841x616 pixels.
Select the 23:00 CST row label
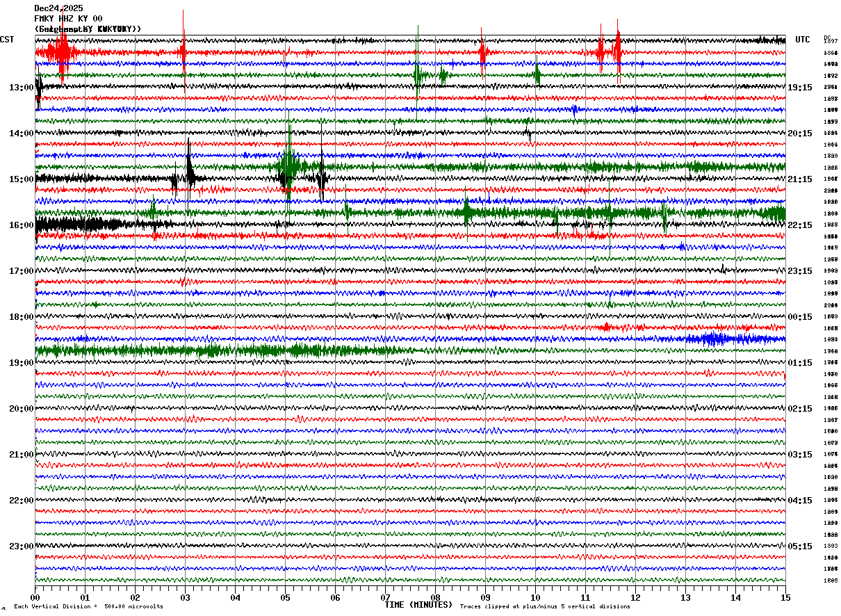point(22,546)
